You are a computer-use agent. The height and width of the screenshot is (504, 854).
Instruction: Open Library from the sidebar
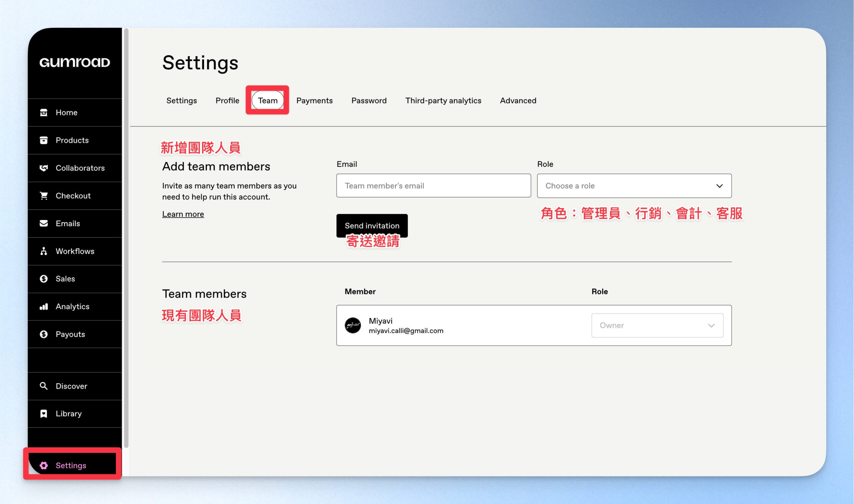tap(75, 414)
